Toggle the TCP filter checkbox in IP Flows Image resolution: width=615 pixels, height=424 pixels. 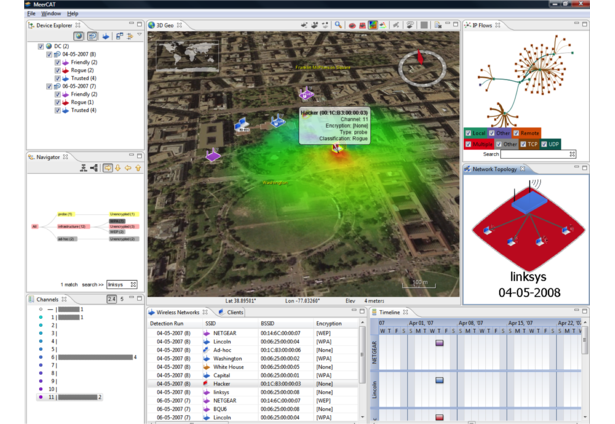pos(523,144)
